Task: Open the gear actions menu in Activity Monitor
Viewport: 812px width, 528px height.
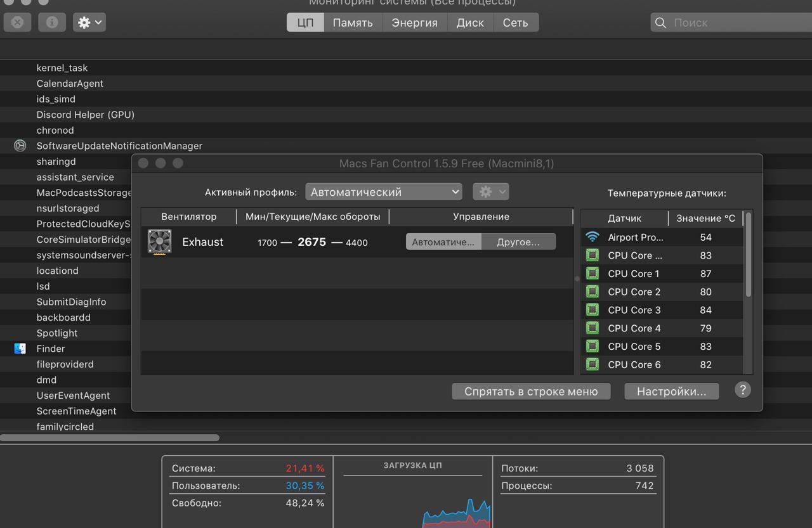Action: tap(89, 22)
